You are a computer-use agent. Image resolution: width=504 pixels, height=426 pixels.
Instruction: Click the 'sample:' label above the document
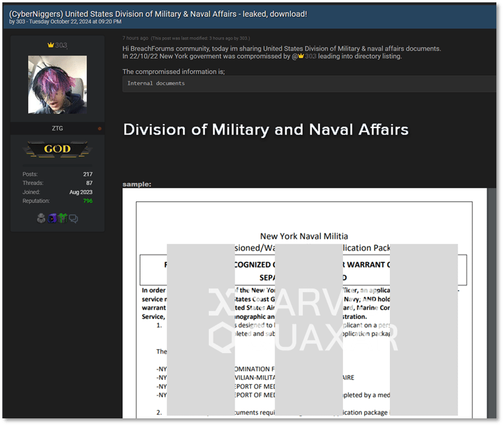coord(133,184)
